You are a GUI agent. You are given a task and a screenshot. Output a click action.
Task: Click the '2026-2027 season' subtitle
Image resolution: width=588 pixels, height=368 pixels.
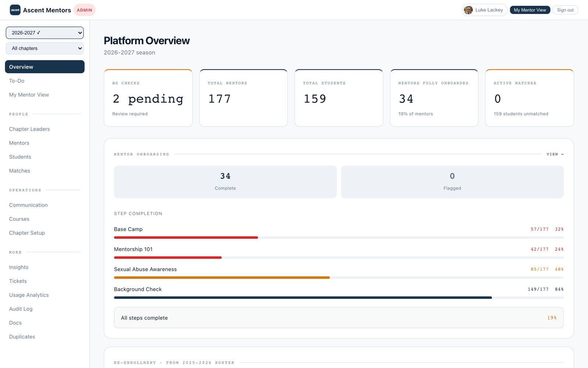pyautogui.click(x=129, y=53)
